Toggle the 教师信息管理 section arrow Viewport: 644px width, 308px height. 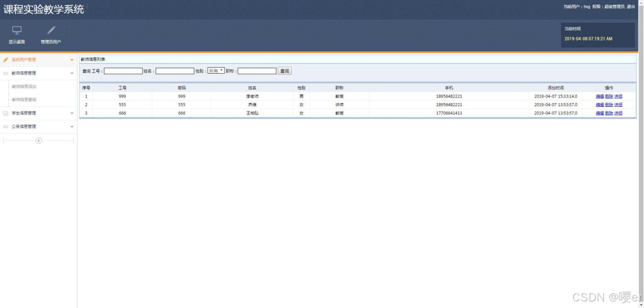pyautogui.click(x=72, y=74)
